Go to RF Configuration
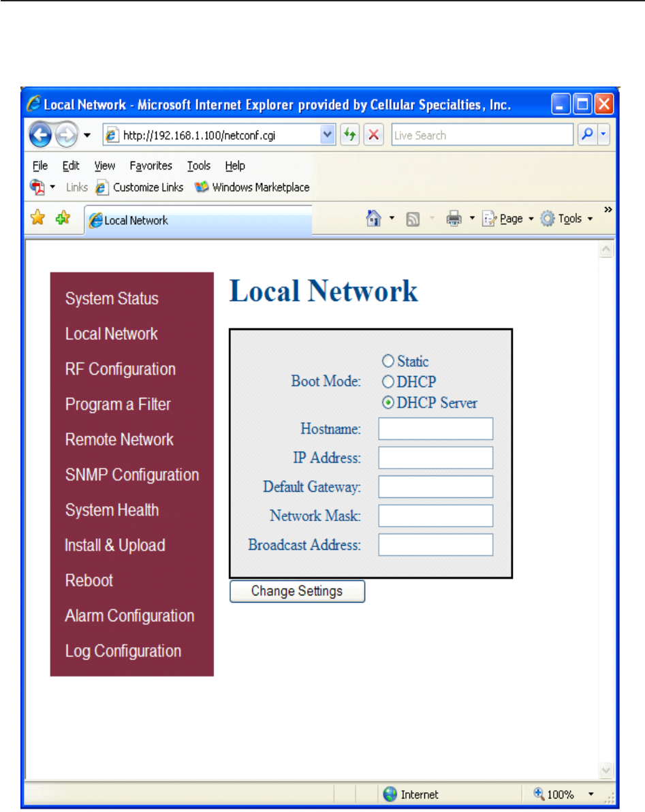This screenshot has height=812, width=645. (x=121, y=369)
